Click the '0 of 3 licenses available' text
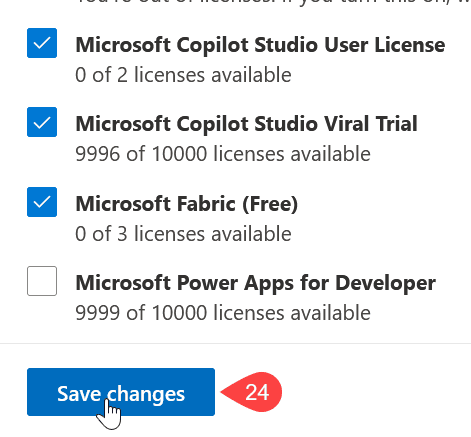The height and width of the screenshot is (437, 471). click(183, 234)
